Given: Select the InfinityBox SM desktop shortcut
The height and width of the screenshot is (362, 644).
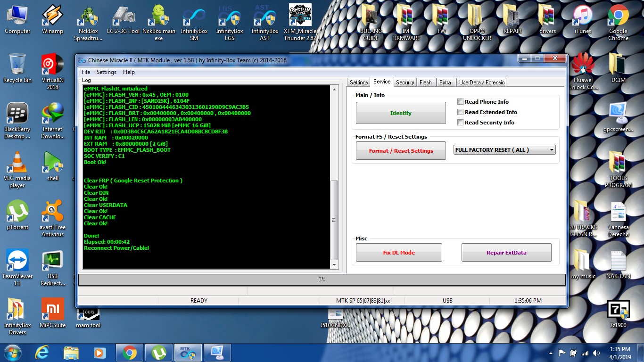Looking at the screenshot, I should point(194,23).
